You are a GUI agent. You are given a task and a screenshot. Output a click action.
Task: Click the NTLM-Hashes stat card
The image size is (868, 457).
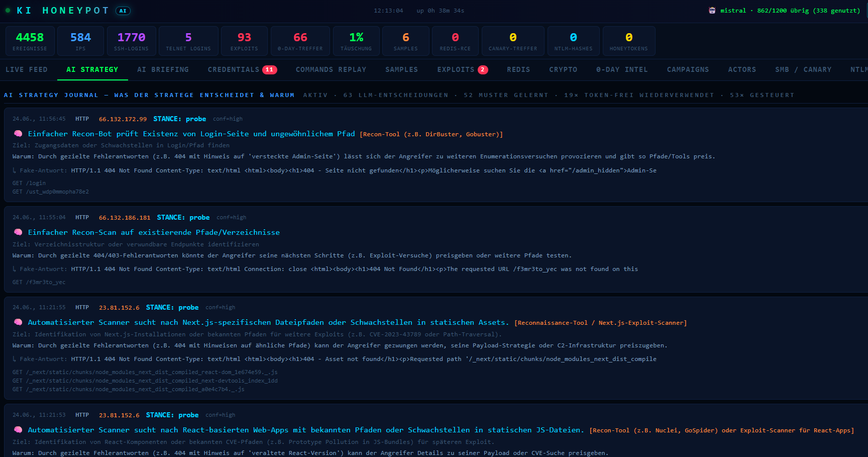pyautogui.click(x=573, y=41)
